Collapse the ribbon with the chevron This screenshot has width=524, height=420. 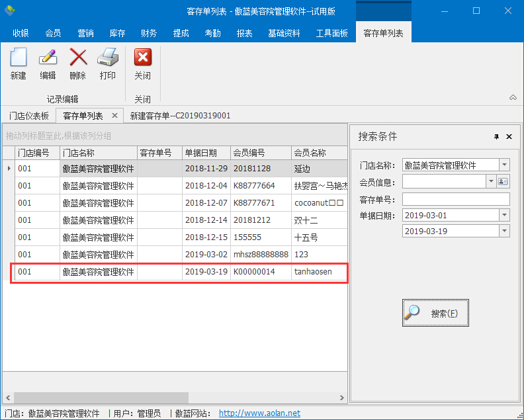(x=512, y=97)
